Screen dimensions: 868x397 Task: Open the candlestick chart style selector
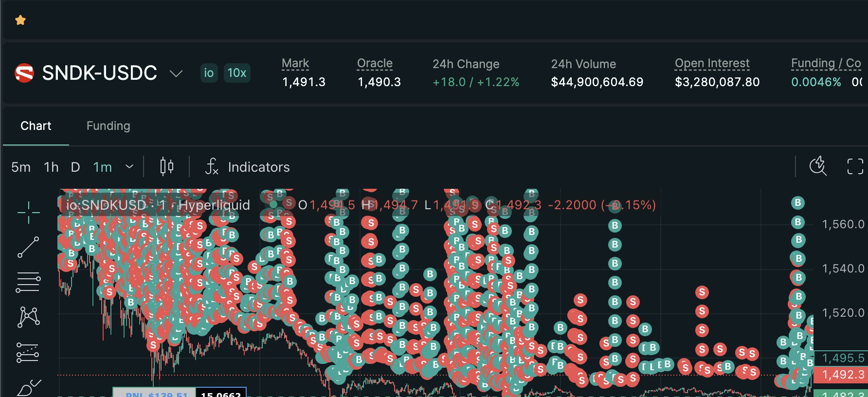[x=167, y=167]
